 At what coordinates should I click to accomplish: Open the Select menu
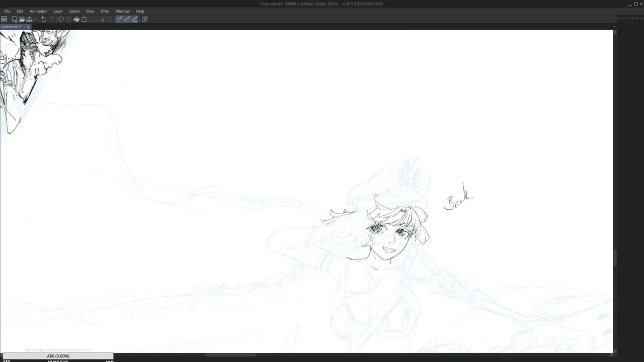[74, 11]
